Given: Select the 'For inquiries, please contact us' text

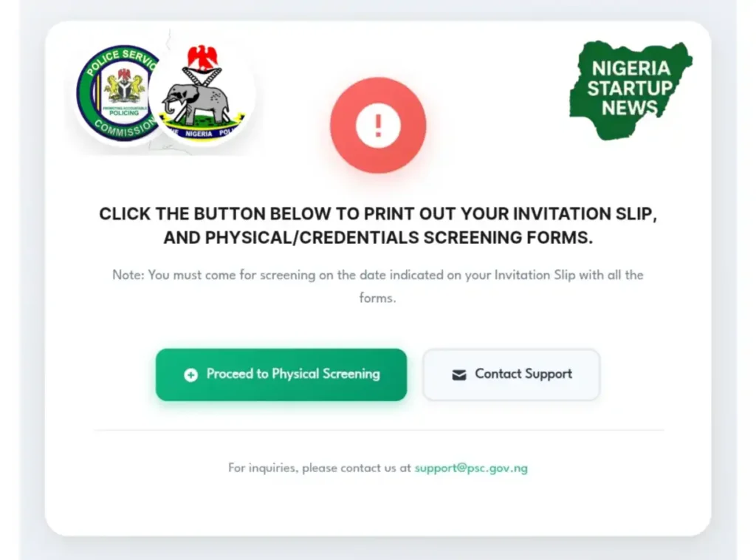Looking at the screenshot, I should point(312,468).
